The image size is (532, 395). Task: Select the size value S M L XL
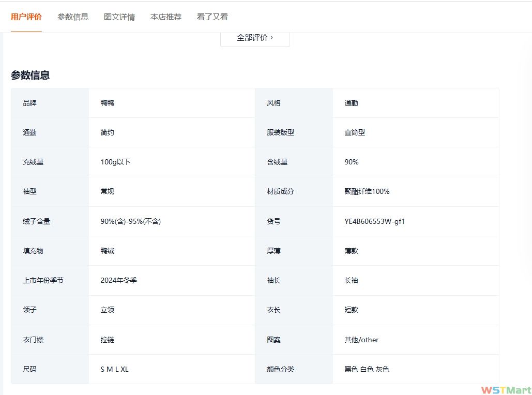(x=115, y=369)
